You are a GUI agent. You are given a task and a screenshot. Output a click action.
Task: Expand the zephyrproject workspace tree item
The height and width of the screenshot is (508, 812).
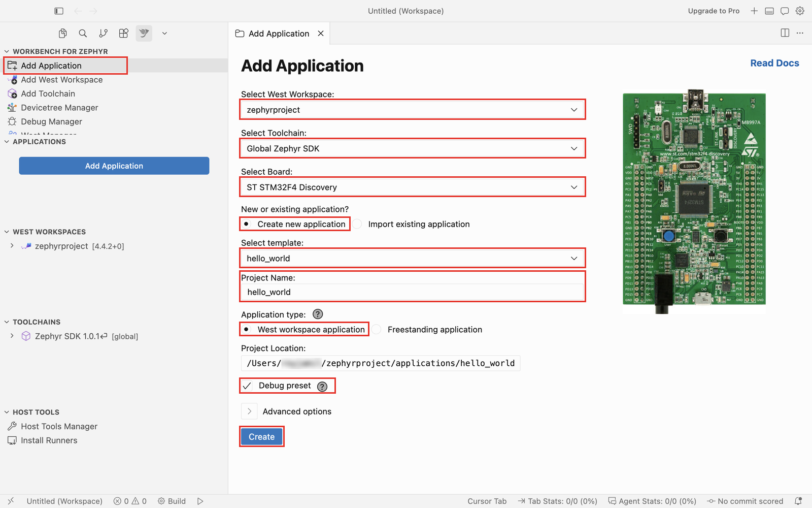click(x=12, y=246)
